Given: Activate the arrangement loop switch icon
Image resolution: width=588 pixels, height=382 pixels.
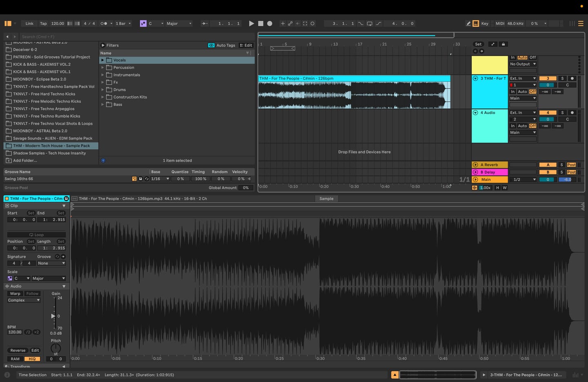Looking at the screenshot, I should [x=370, y=23].
